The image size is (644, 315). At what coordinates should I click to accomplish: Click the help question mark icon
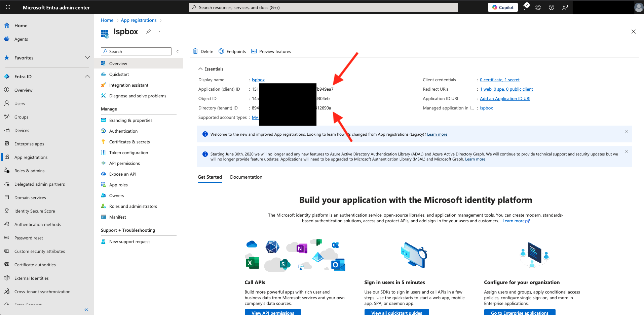coord(552,7)
